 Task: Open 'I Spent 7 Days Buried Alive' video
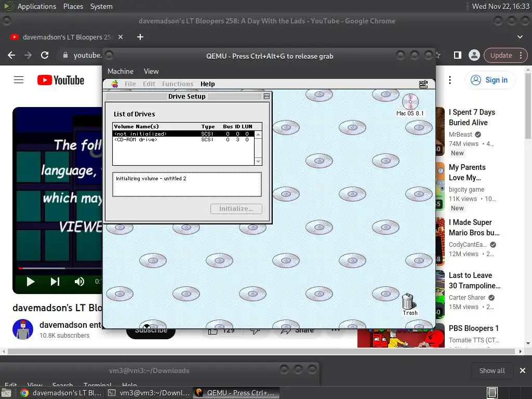pos(472,117)
